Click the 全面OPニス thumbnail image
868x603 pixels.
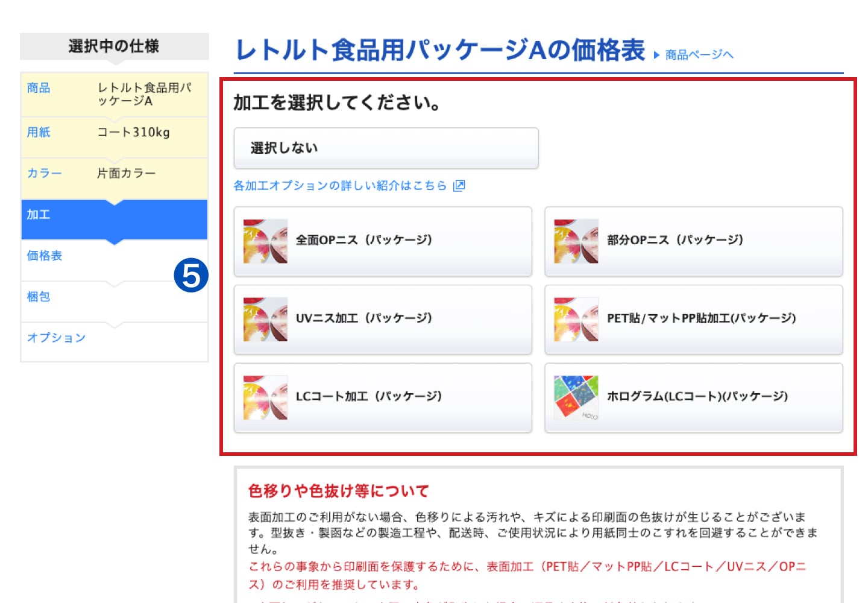pos(265,241)
